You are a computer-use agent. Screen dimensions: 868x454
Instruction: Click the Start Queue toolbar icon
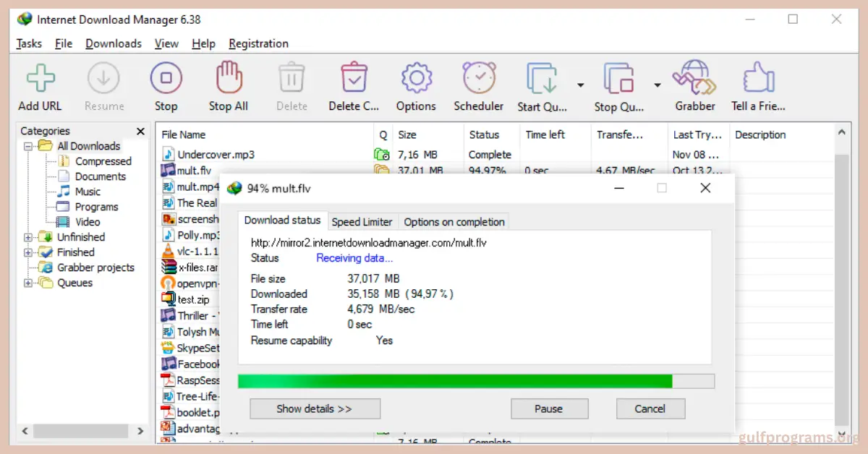pyautogui.click(x=542, y=80)
